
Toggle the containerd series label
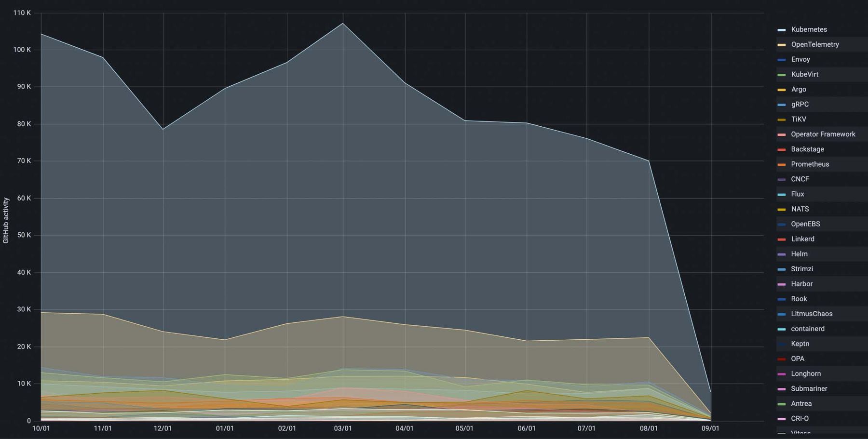click(807, 329)
